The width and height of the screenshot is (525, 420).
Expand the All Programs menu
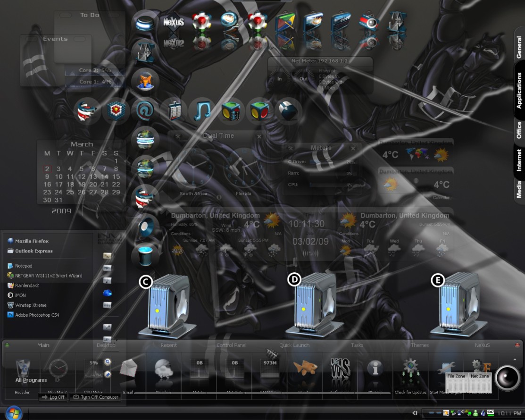click(x=31, y=380)
